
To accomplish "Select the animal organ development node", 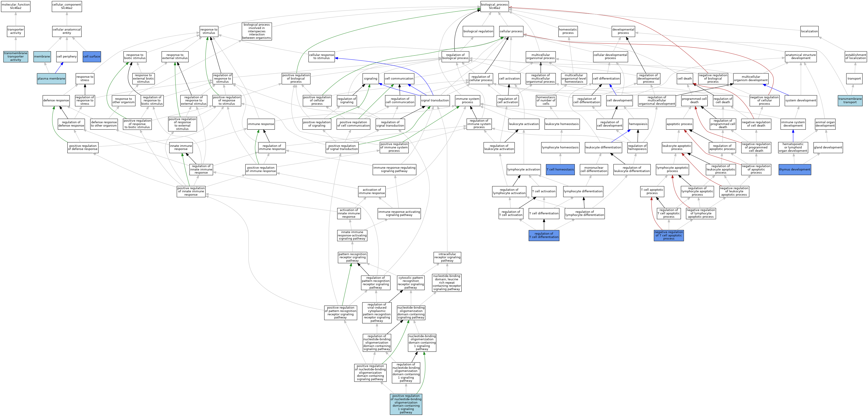I will coord(825,124).
